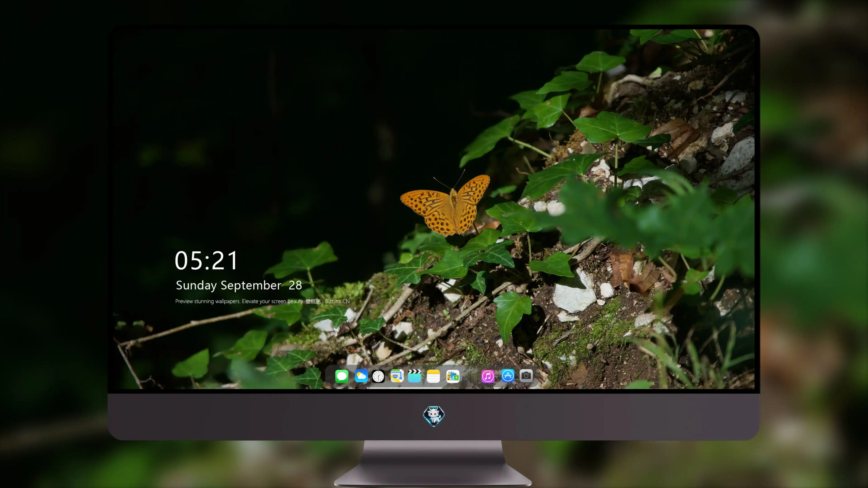The image size is (868, 488).
Task: Click the 05:21 clock display
Action: click(206, 261)
